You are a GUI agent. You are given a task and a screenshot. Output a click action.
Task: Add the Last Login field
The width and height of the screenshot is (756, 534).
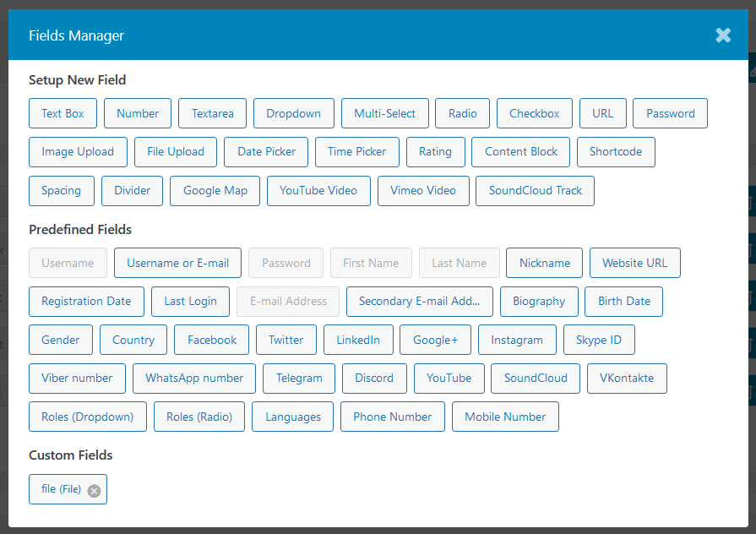pos(190,302)
